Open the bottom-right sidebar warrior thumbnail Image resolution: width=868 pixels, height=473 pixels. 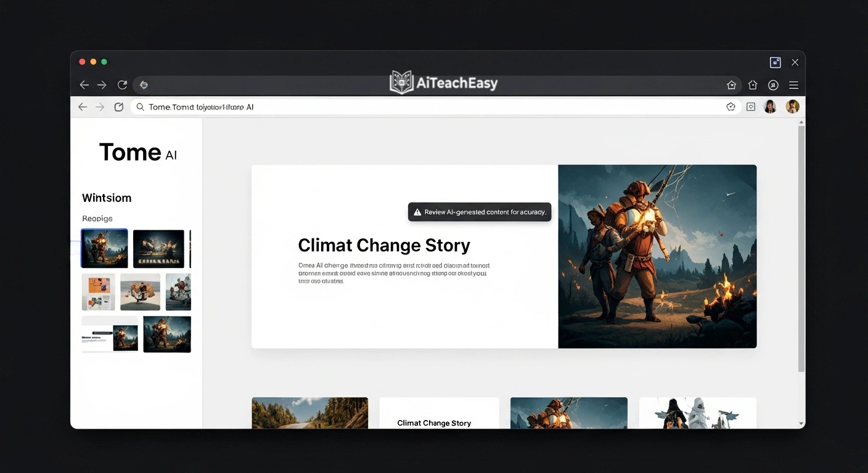(167, 334)
